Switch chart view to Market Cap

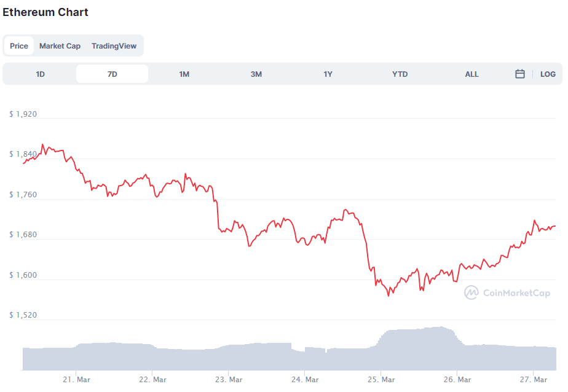point(60,45)
